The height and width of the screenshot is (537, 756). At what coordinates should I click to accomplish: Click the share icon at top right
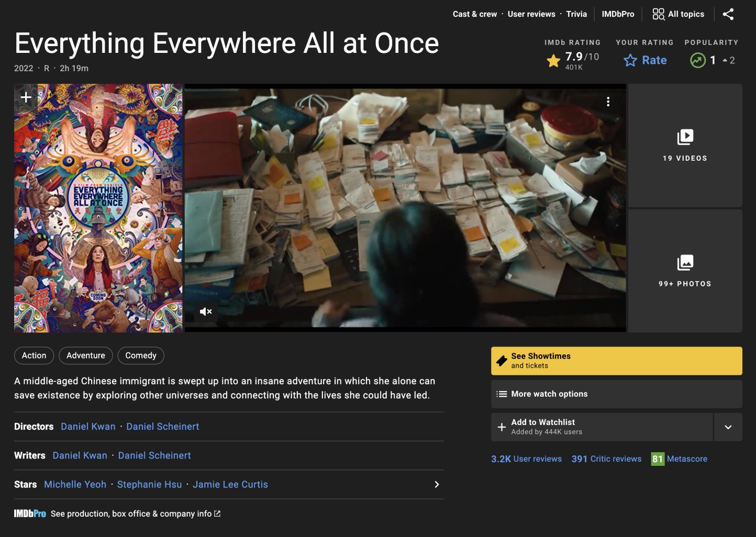(728, 14)
